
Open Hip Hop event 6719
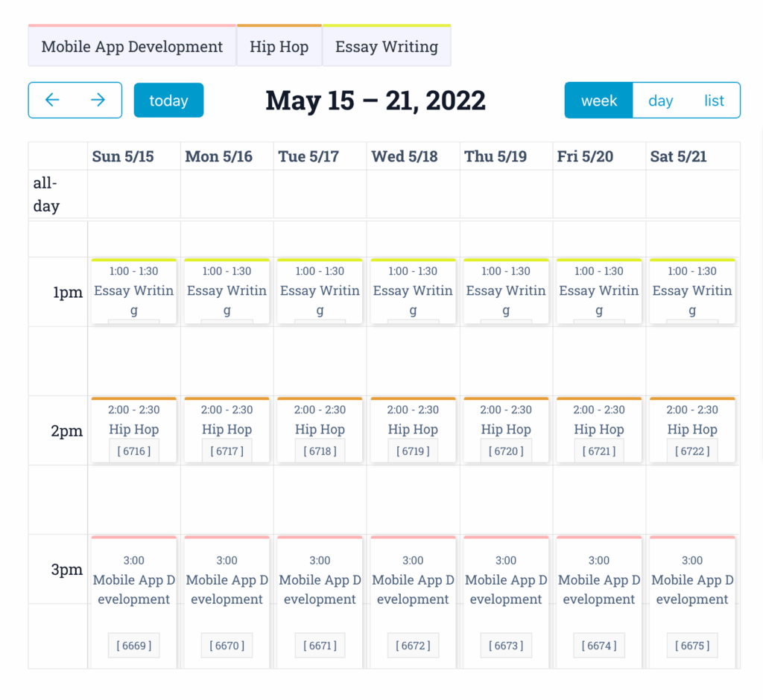(x=413, y=430)
